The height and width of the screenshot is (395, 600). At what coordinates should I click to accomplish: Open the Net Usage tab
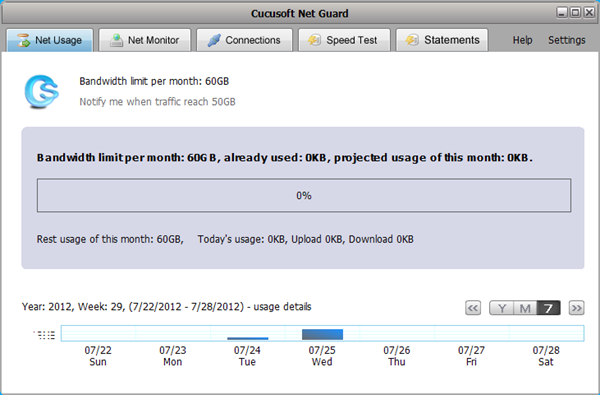50,40
